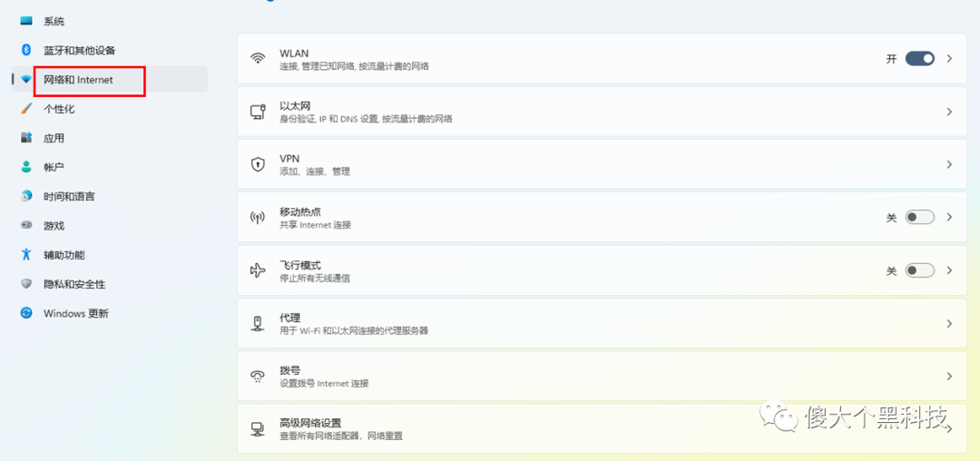Viewport: 980px width, 461px height.
Task: Open 以太网 details via right chevron
Action: pyautogui.click(x=949, y=112)
